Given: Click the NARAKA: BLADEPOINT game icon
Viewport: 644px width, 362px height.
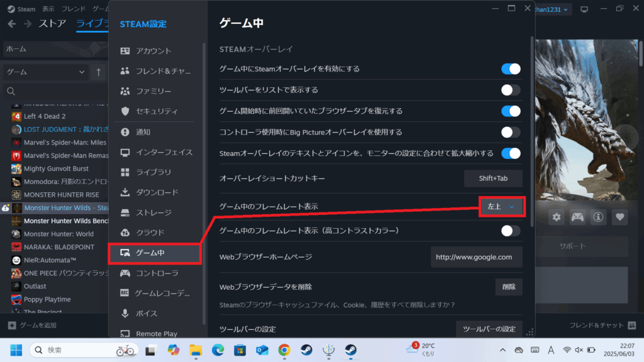Looking at the screenshot, I should pyautogui.click(x=16, y=247).
